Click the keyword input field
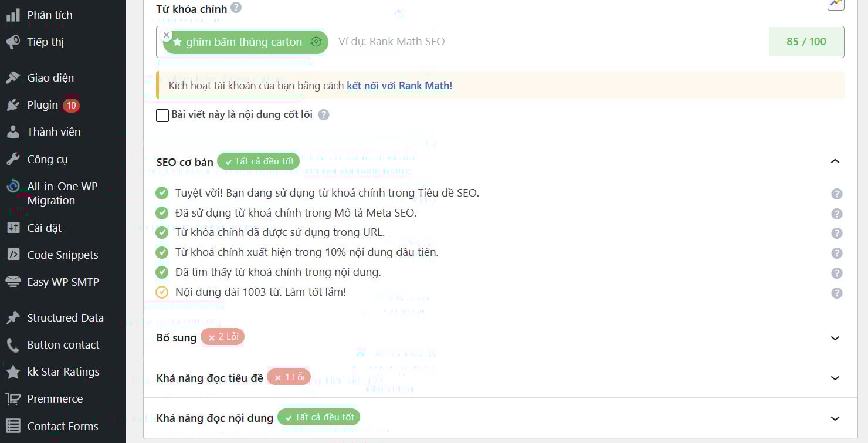The height and width of the screenshot is (443, 868). tap(528, 41)
